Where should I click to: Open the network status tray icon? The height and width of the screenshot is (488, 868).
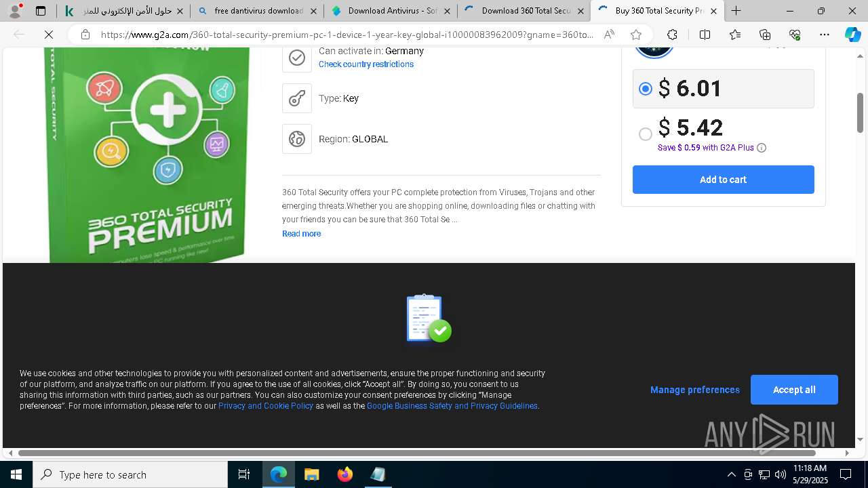[x=764, y=474]
